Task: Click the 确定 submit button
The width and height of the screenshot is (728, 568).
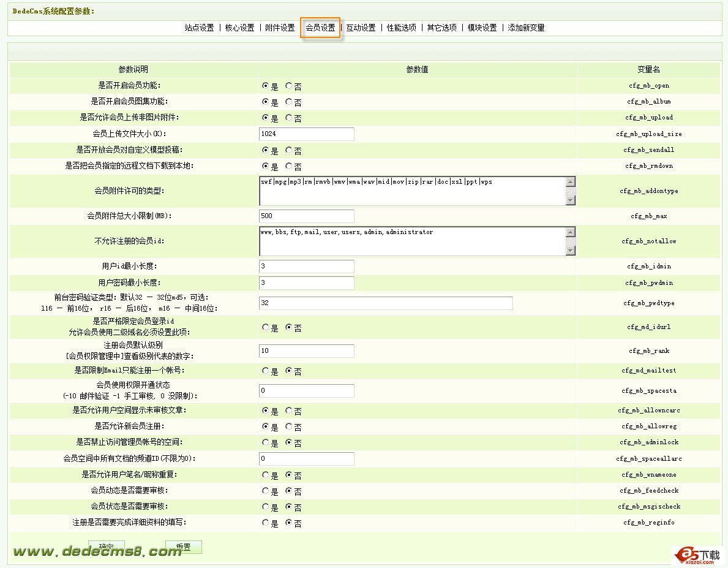Action: 107,545
